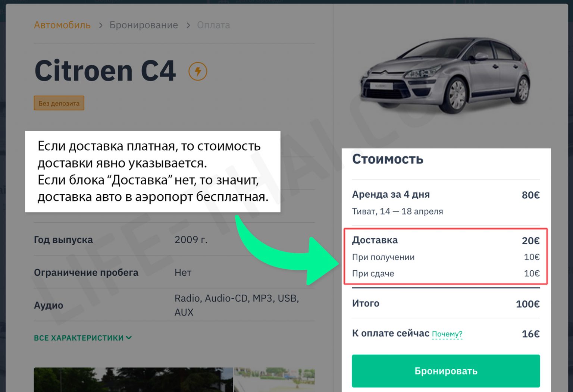The image size is (573, 392).
Task: Select the При сдаче line
Action: pyautogui.click(x=446, y=273)
